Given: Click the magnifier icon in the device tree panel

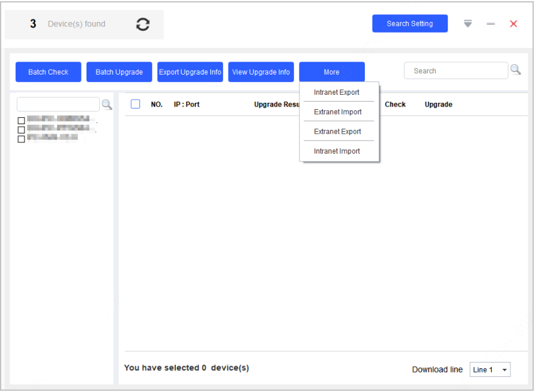Looking at the screenshot, I should click(x=107, y=104).
